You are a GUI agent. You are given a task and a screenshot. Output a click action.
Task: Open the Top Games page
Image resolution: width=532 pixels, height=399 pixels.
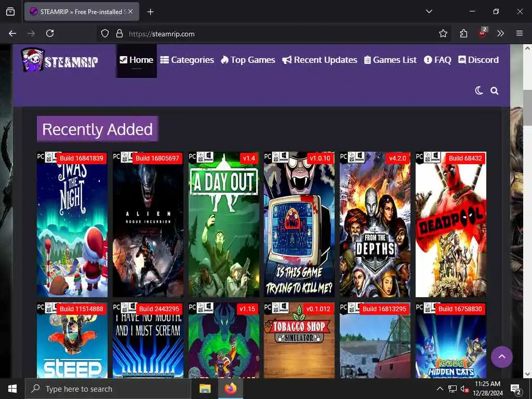(x=248, y=60)
